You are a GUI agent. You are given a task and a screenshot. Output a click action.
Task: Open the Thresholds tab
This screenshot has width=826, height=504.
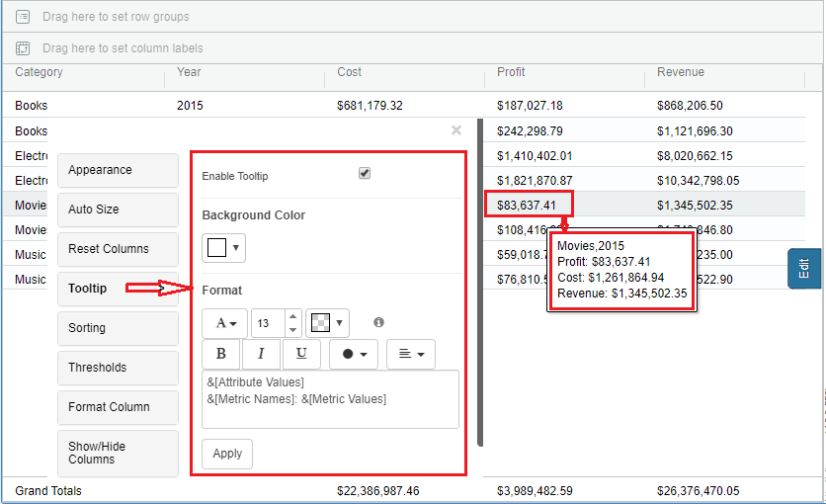pos(118,368)
